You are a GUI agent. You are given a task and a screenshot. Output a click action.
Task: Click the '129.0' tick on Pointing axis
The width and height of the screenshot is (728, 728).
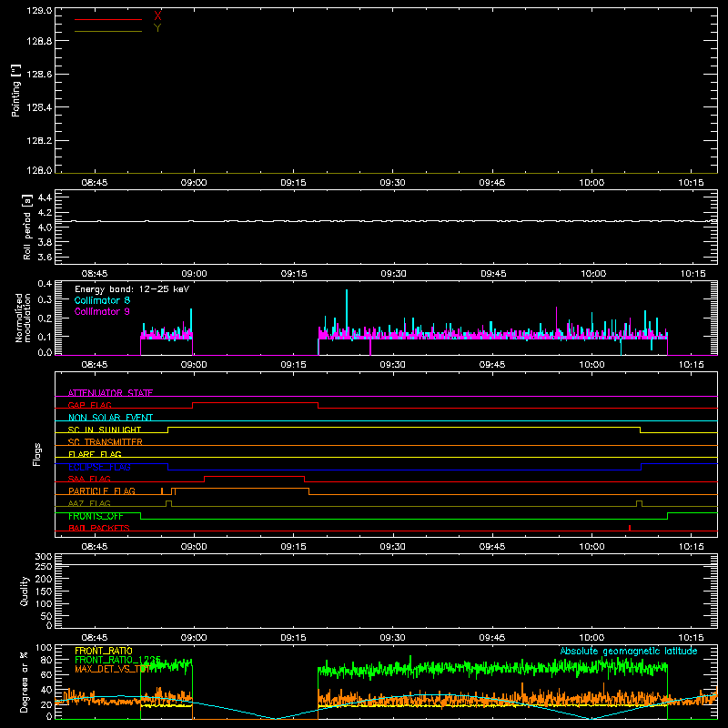coord(39,10)
